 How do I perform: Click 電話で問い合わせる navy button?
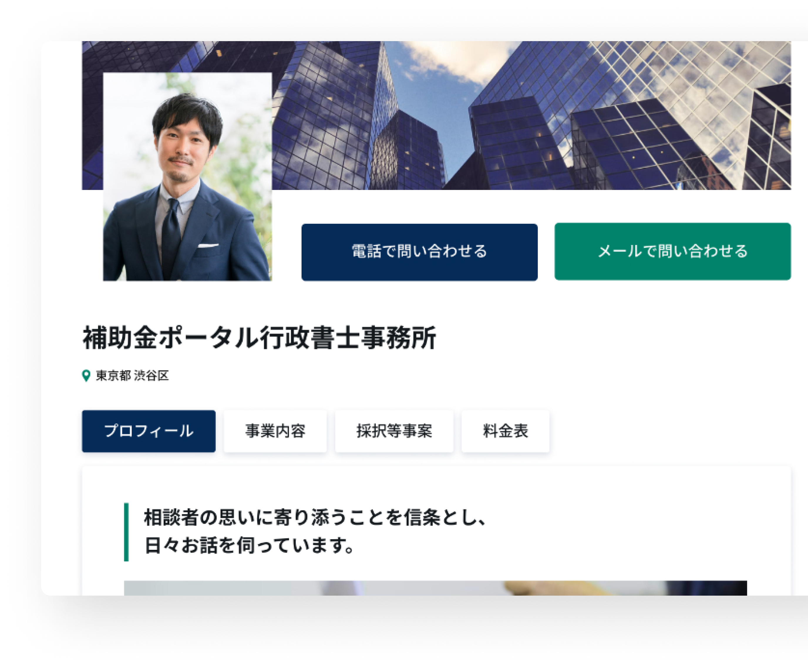coord(419,252)
